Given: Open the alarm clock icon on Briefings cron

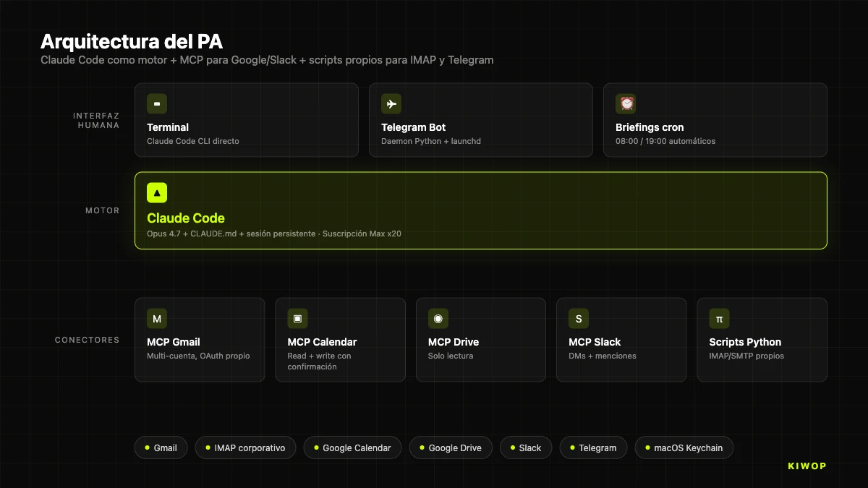Looking at the screenshot, I should (x=626, y=103).
